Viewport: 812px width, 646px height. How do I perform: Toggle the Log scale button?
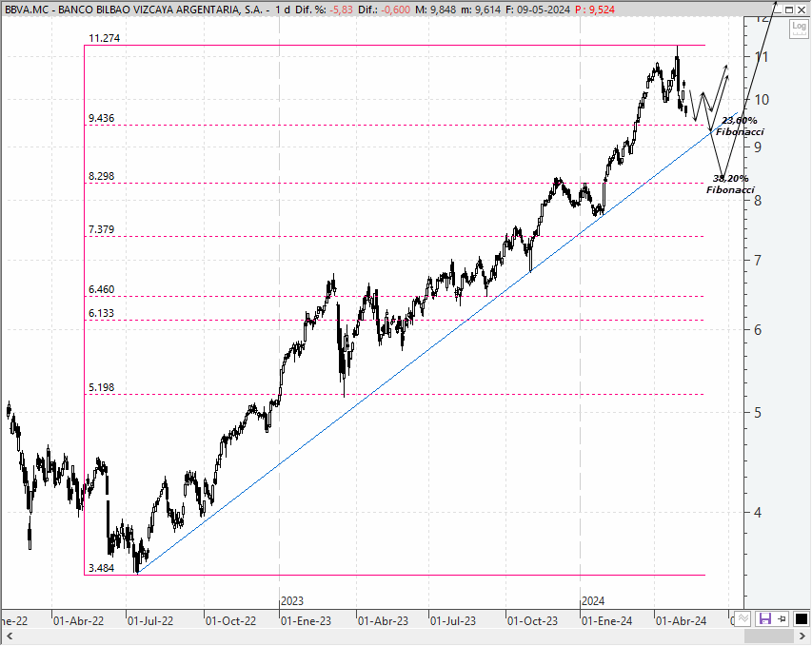[799, 29]
